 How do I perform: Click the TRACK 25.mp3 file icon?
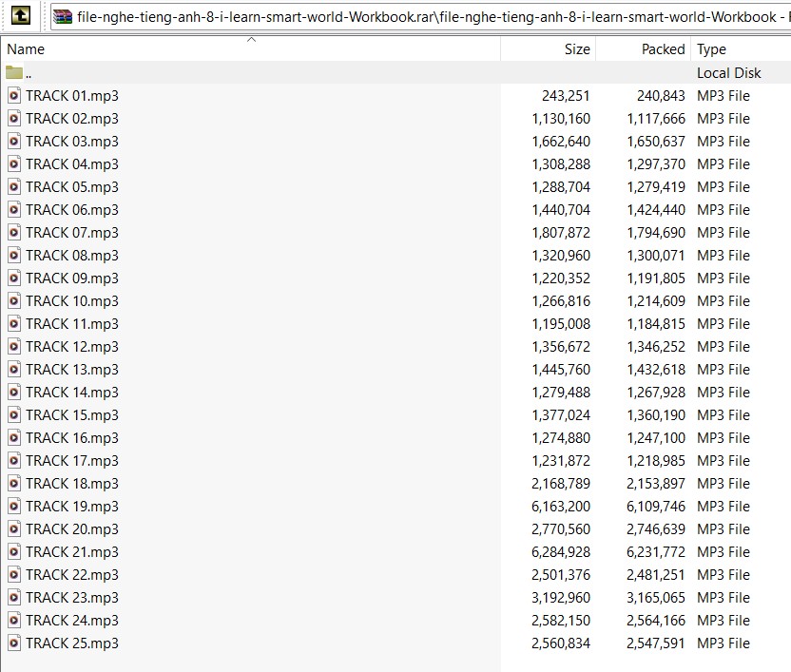[x=14, y=643]
